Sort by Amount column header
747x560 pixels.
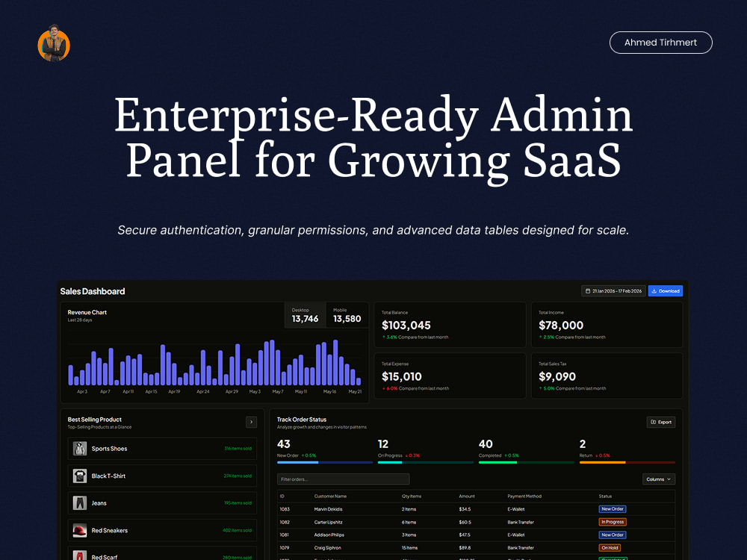466,497
